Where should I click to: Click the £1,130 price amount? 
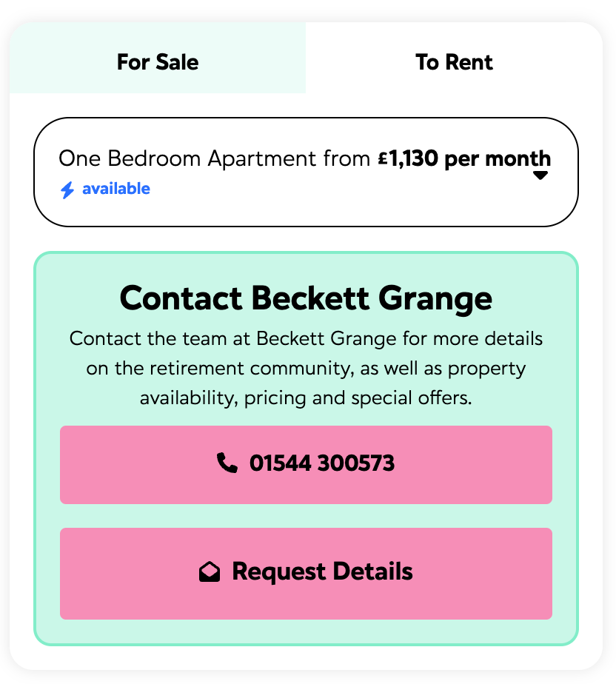point(408,158)
